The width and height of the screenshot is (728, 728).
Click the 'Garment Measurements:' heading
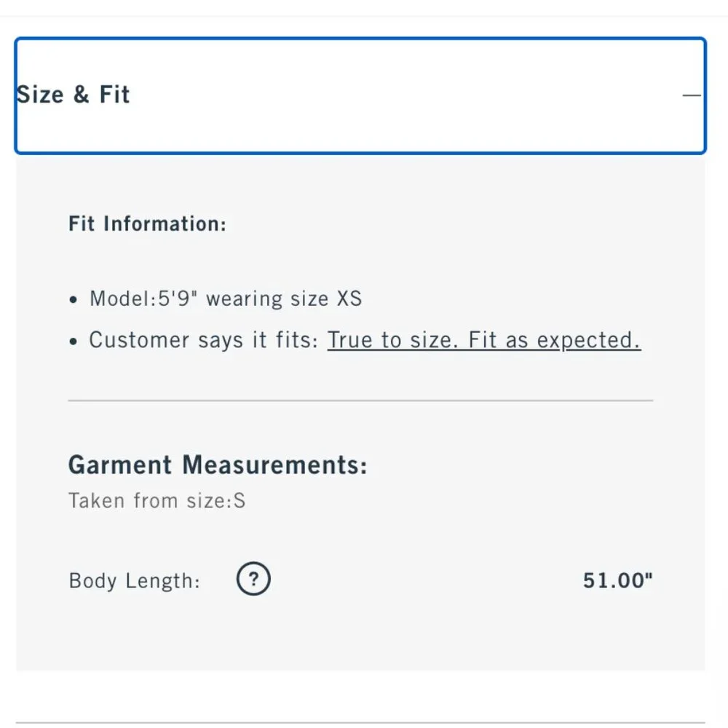coord(218,464)
